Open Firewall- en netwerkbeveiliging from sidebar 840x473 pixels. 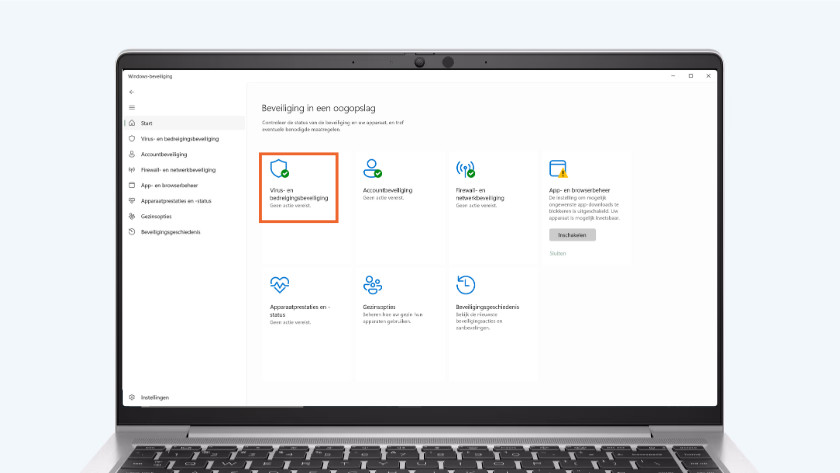click(x=177, y=170)
